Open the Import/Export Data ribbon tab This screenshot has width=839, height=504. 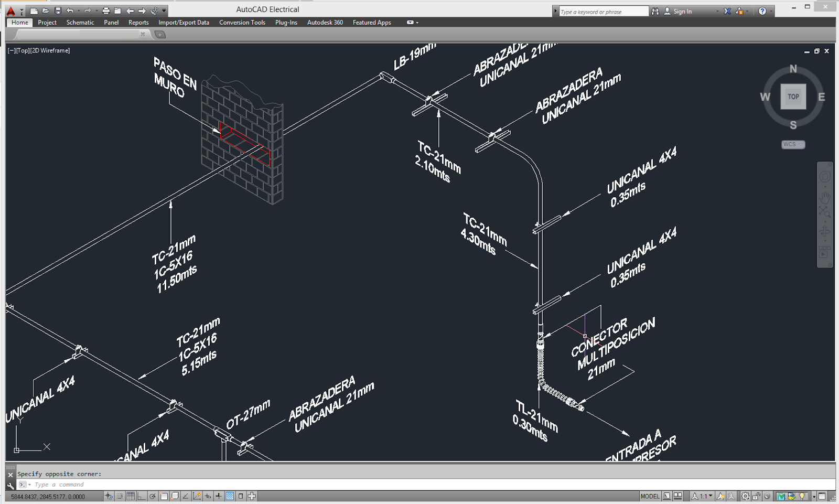point(184,22)
